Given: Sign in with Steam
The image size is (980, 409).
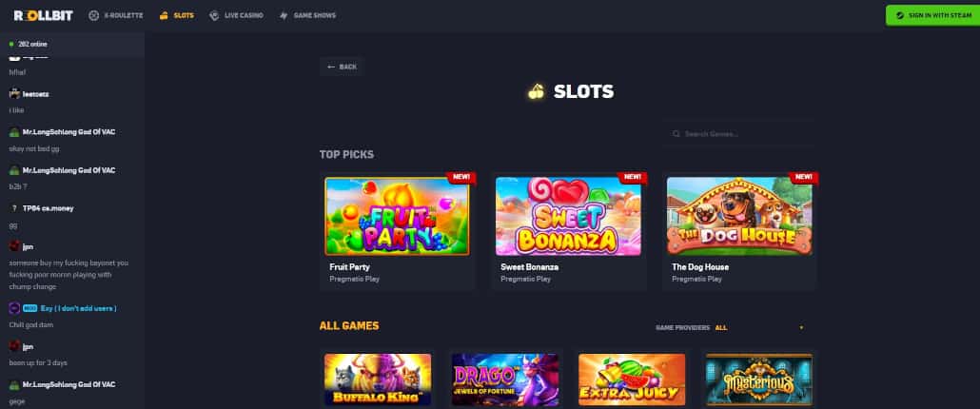Looking at the screenshot, I should [x=932, y=15].
